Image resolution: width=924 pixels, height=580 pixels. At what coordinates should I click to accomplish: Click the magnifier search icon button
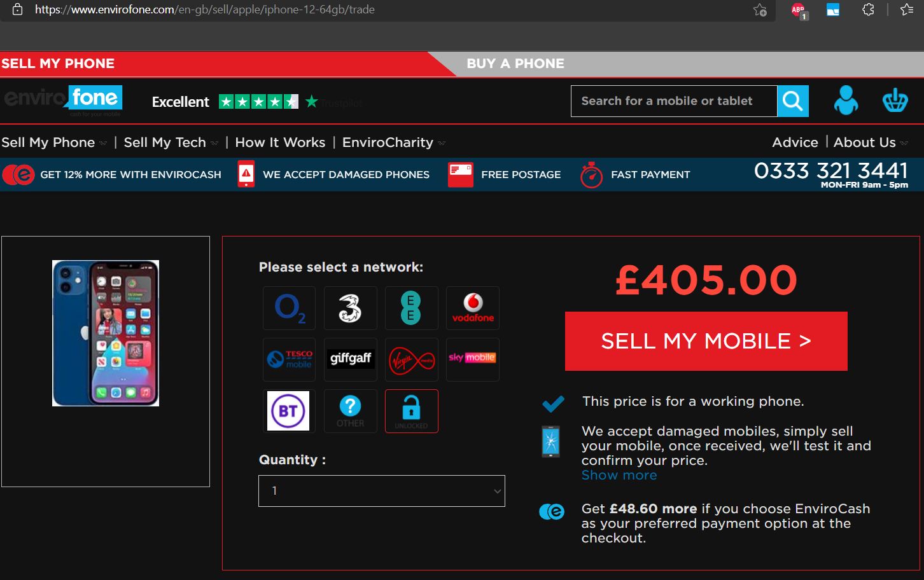(793, 101)
